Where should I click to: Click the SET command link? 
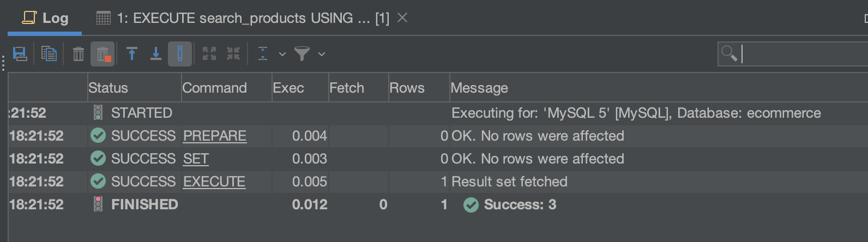coord(196,159)
